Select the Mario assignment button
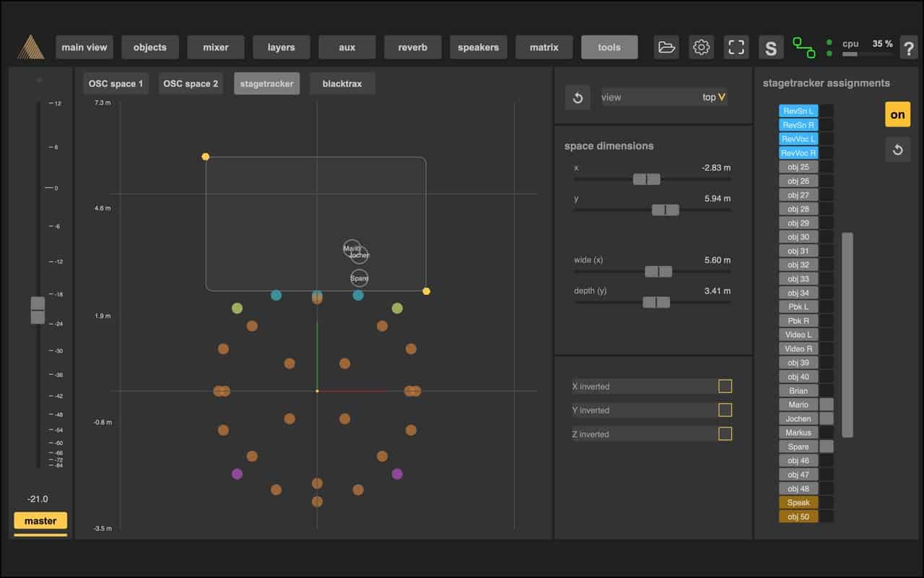The image size is (924, 578). click(x=798, y=405)
